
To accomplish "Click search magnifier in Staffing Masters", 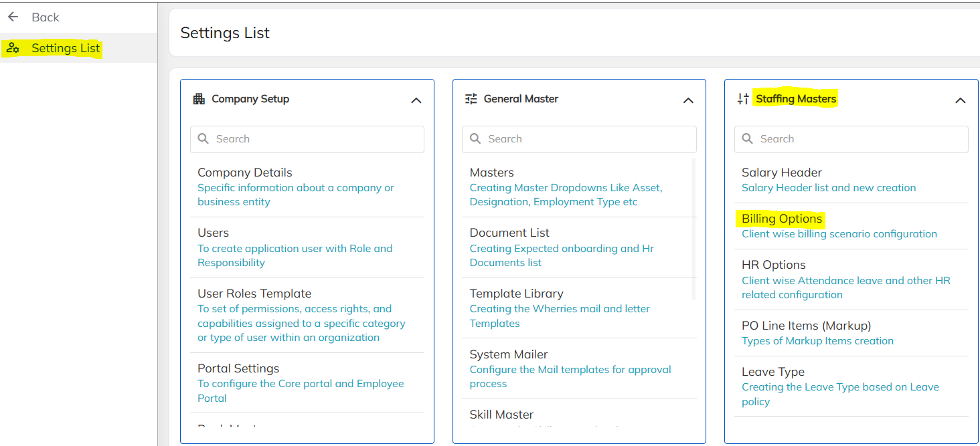I will click(x=748, y=139).
